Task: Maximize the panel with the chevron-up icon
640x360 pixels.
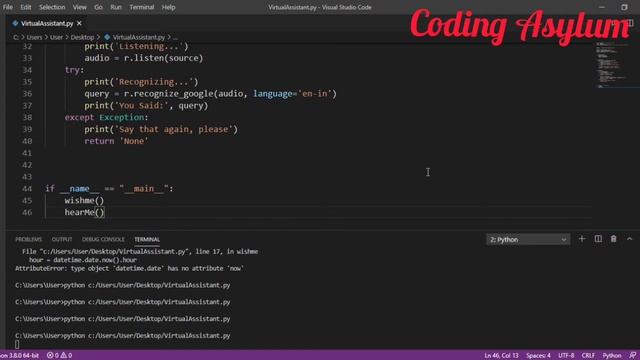Action: [x=629, y=239]
